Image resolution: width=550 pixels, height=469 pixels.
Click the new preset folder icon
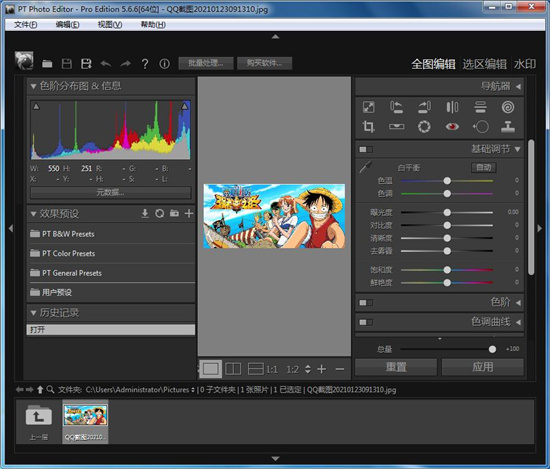tap(174, 213)
